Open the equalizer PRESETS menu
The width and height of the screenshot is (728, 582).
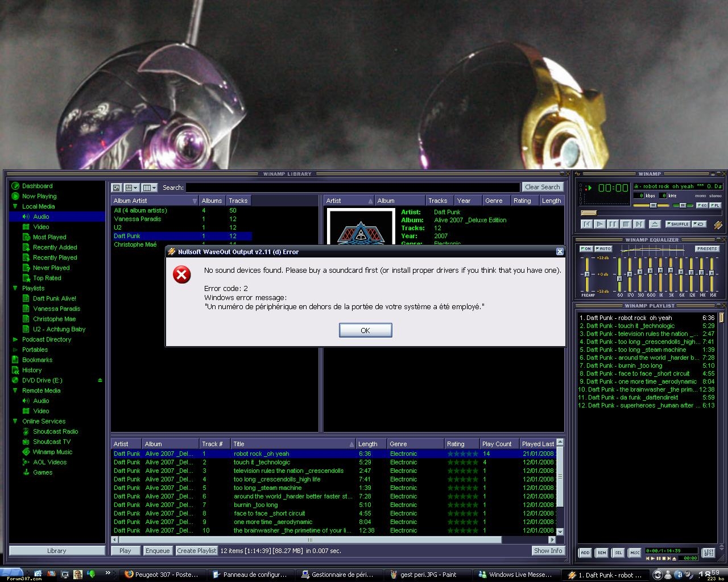tap(708, 249)
